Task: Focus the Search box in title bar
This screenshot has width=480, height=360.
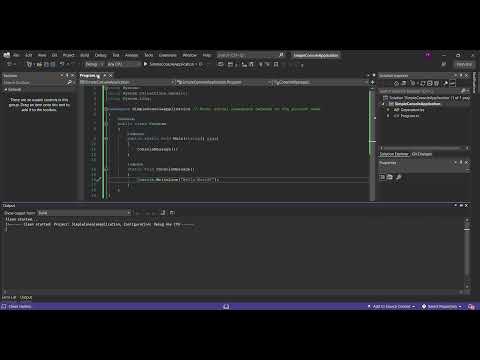Action: (x=250, y=55)
